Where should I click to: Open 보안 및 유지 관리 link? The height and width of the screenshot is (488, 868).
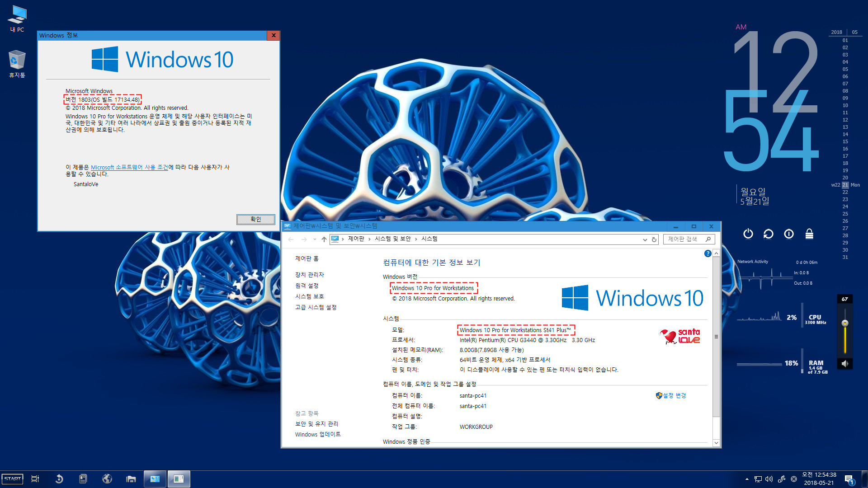(316, 424)
